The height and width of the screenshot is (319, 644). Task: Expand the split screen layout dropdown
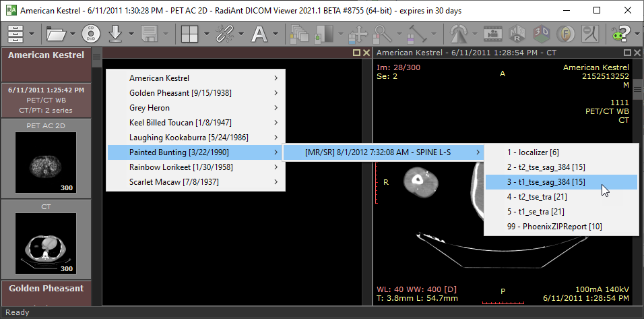tap(207, 34)
